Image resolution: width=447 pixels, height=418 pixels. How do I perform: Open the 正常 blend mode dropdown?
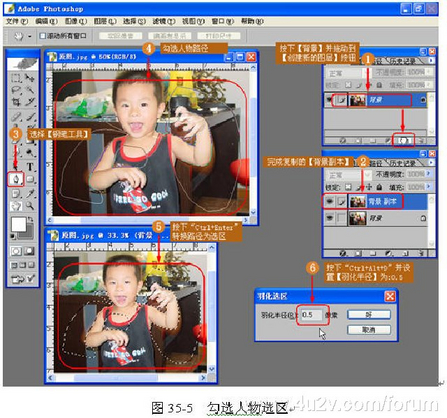(x=349, y=174)
